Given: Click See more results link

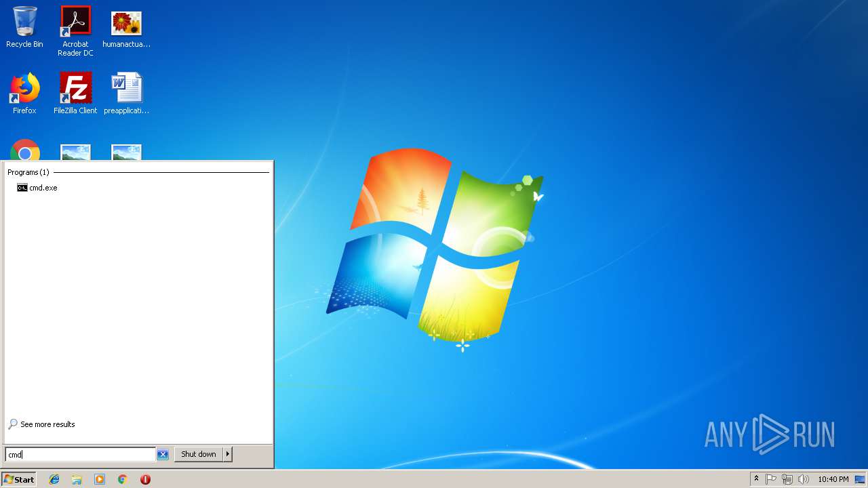Looking at the screenshot, I should coord(41,424).
